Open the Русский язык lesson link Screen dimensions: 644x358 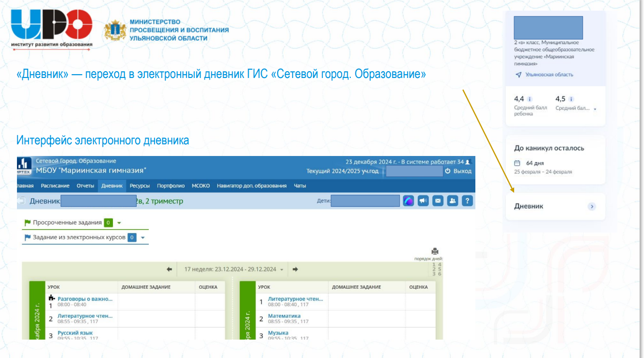[75, 333]
